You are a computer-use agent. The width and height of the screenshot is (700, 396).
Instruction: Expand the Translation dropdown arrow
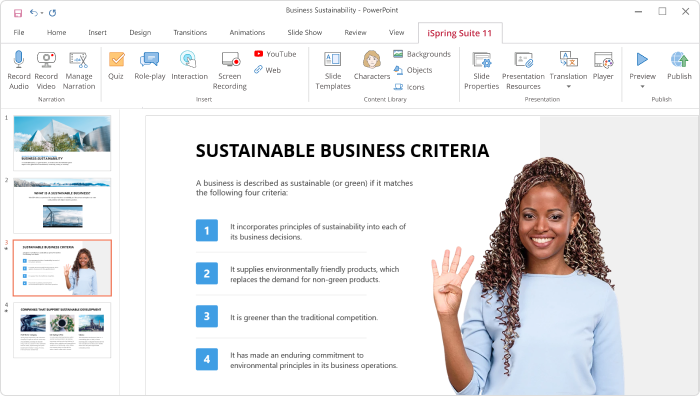pos(569,87)
